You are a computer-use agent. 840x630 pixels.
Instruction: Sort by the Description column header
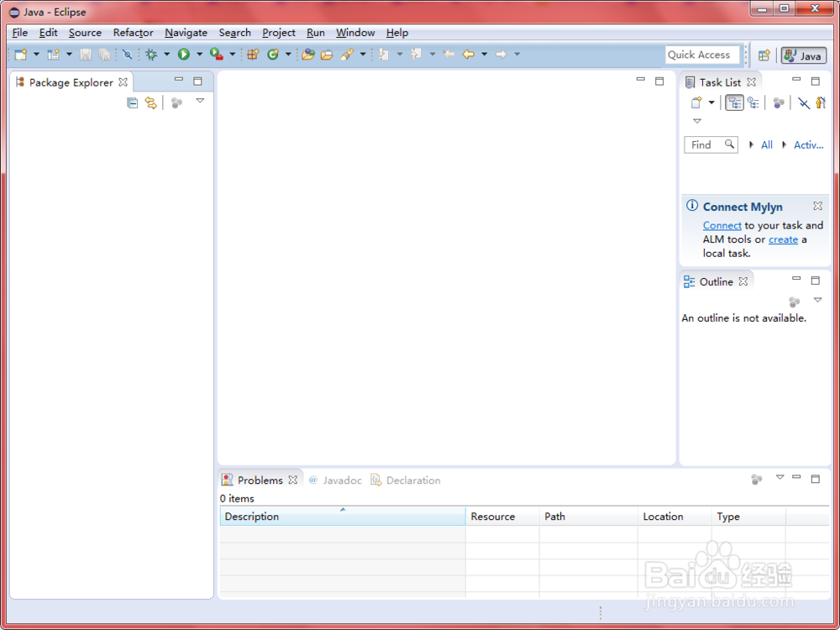[x=343, y=517]
